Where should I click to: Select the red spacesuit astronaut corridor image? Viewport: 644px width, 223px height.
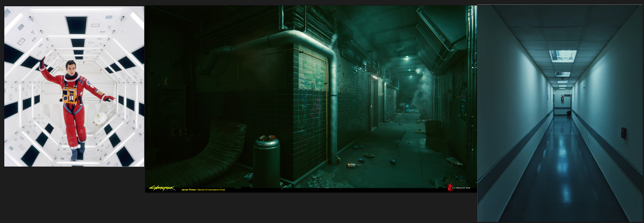coord(74,86)
